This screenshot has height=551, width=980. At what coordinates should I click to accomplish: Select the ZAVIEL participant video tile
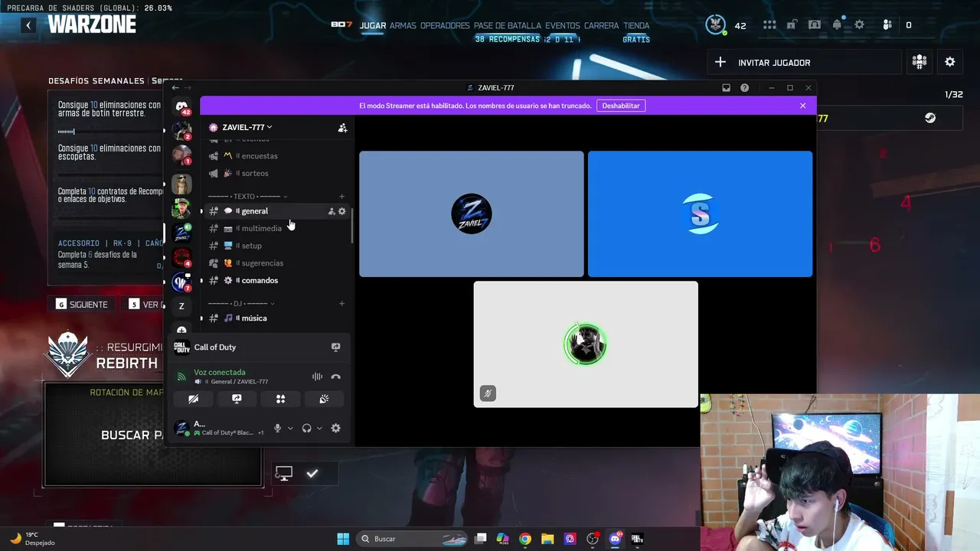pyautogui.click(x=472, y=214)
